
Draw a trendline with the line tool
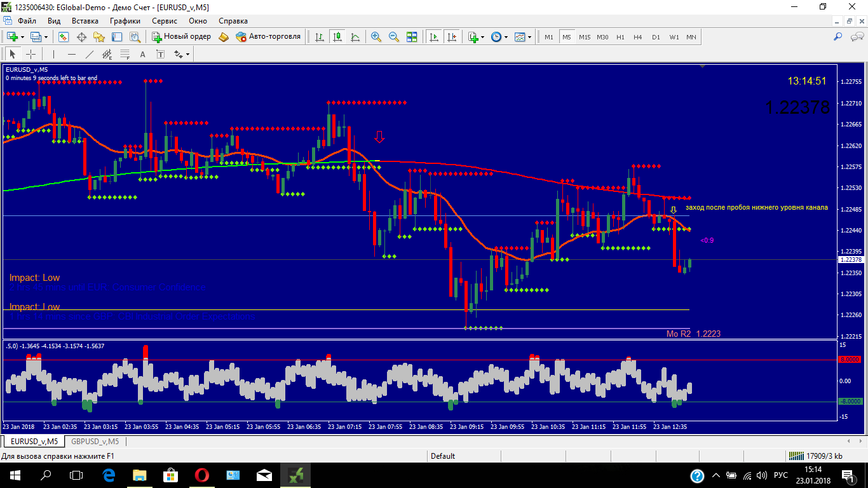(90, 54)
